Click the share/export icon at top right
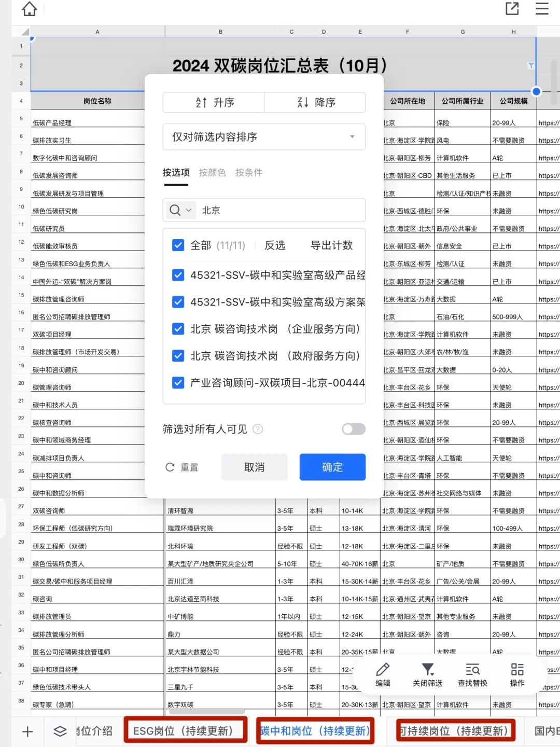This screenshot has height=747, width=560. coord(512,9)
